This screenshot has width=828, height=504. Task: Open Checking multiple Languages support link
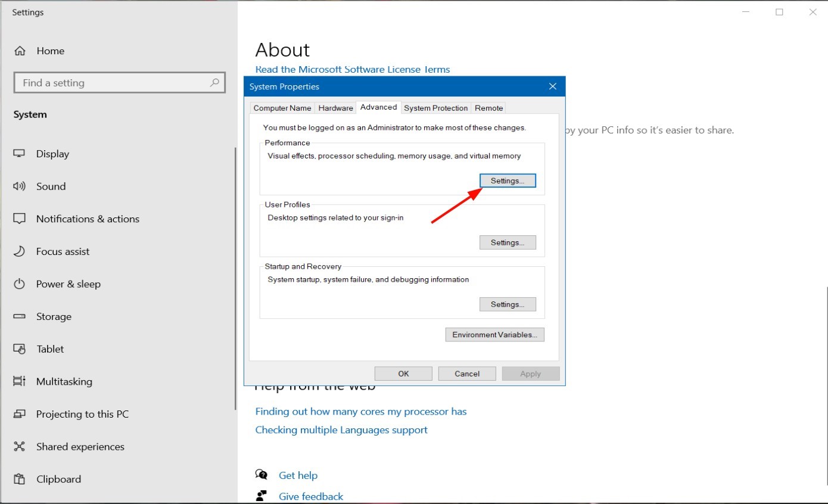click(x=341, y=430)
